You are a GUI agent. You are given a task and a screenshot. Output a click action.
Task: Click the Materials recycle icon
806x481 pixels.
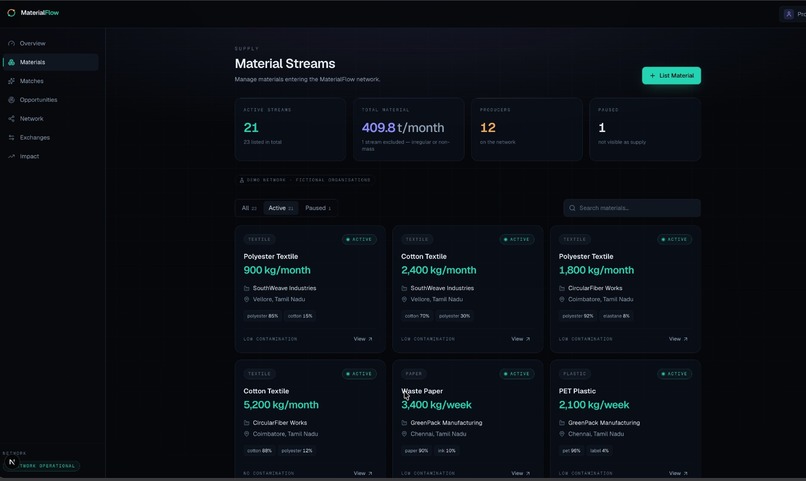click(11, 62)
